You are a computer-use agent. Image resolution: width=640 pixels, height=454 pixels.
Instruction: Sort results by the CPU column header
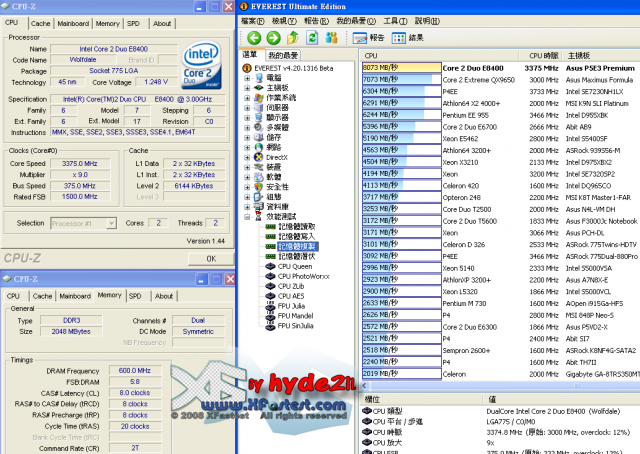439,56
